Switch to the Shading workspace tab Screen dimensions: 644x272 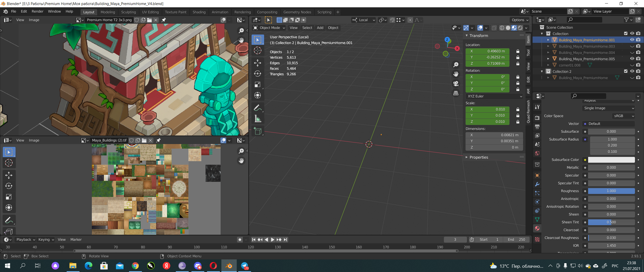tap(199, 12)
